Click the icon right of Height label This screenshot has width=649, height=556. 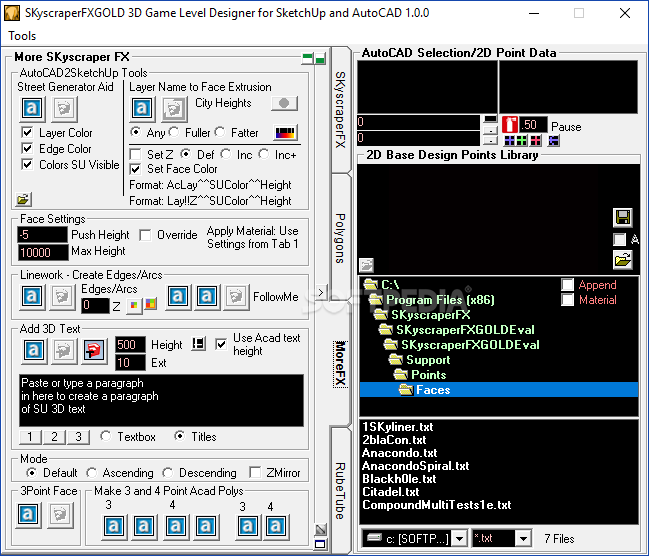click(199, 344)
